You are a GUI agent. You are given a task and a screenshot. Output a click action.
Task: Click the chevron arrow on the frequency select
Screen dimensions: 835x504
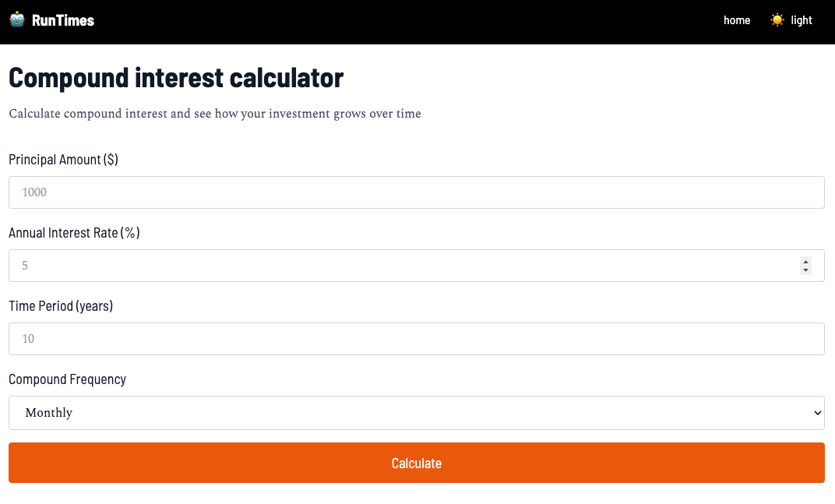(x=816, y=413)
